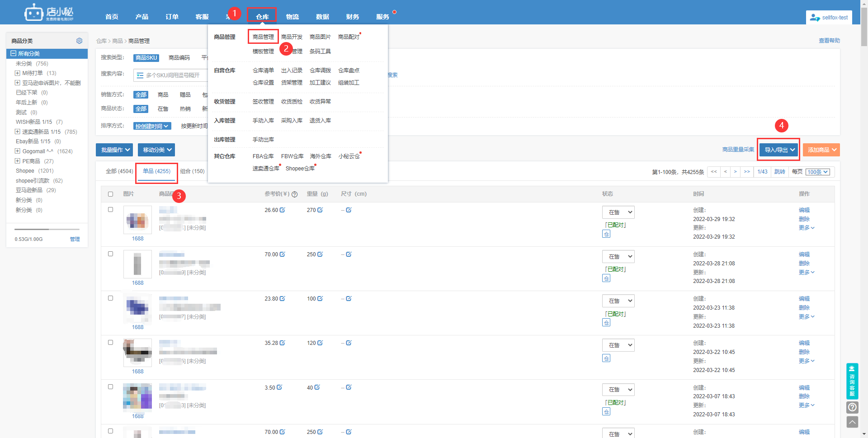Select the first product row checkbox
This screenshot has height=438, width=868.
point(110,210)
